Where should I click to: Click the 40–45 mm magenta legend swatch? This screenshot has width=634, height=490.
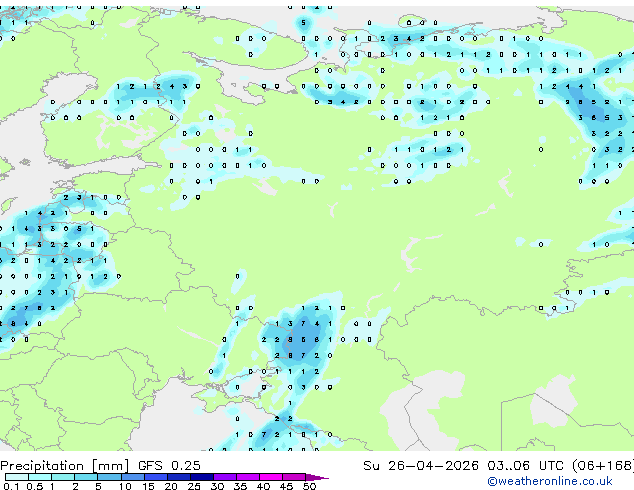point(271,477)
